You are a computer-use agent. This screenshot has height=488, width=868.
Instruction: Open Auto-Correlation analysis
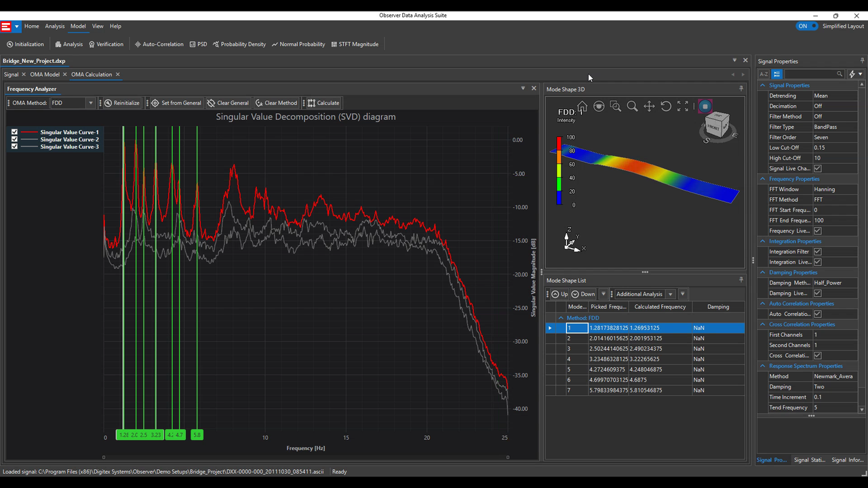(159, 44)
